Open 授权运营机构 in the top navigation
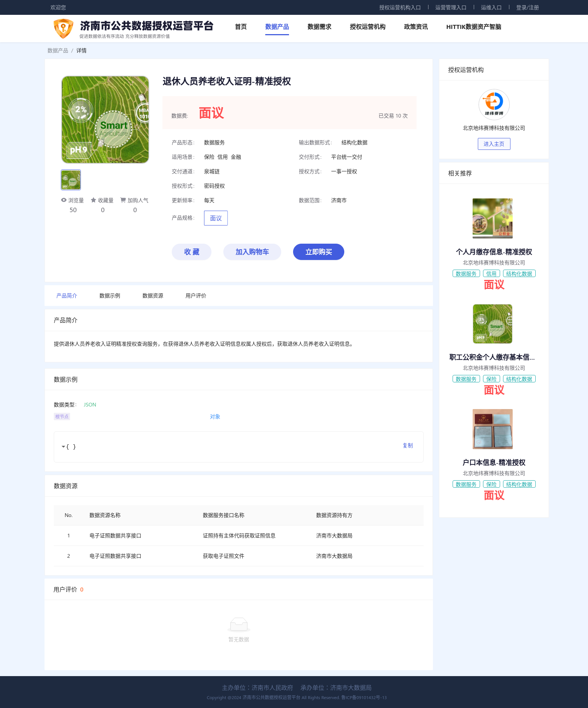The height and width of the screenshot is (708, 588). (368, 27)
